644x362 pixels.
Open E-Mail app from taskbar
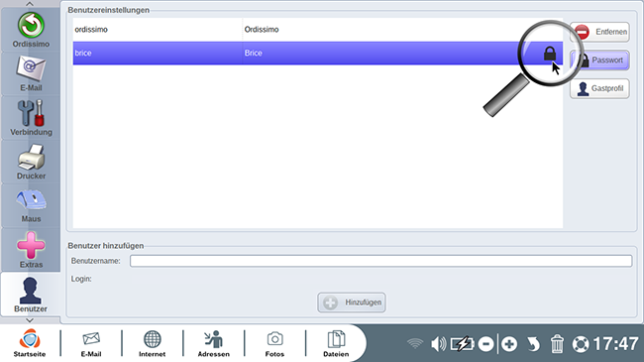[x=91, y=343]
